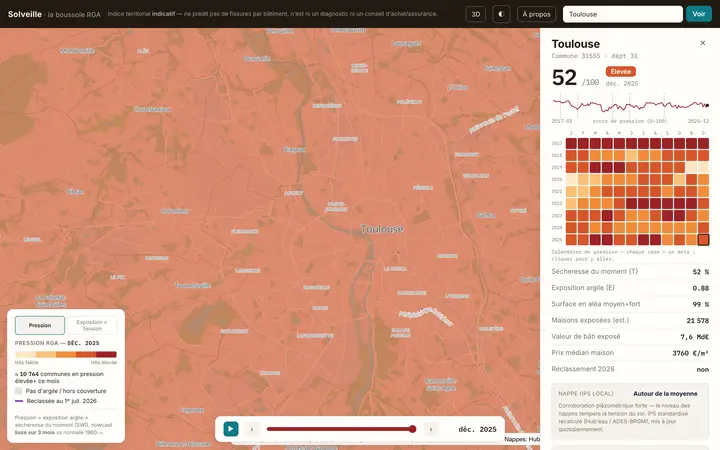Select December 2025 calendar cell
This screenshot has height=450, width=720.
point(703,239)
